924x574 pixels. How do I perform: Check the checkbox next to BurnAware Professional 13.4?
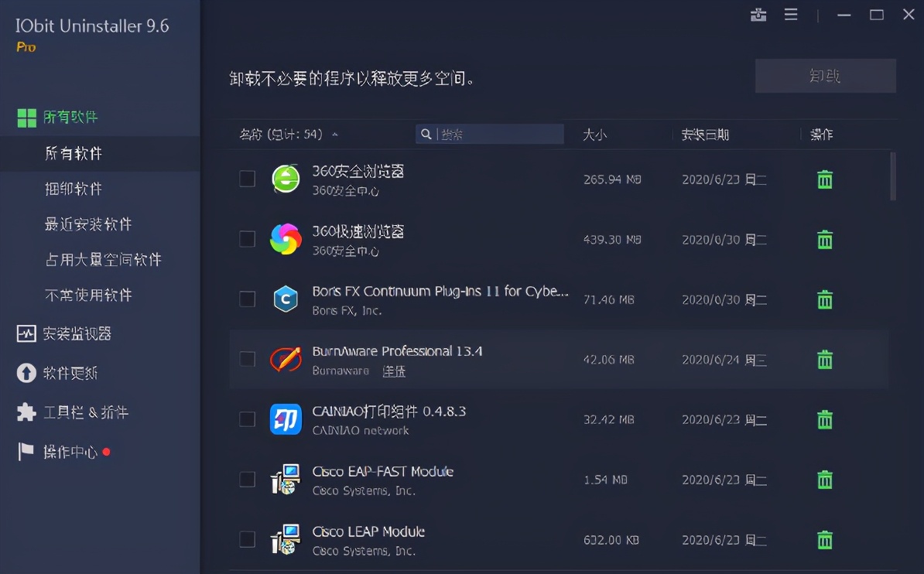(x=247, y=359)
